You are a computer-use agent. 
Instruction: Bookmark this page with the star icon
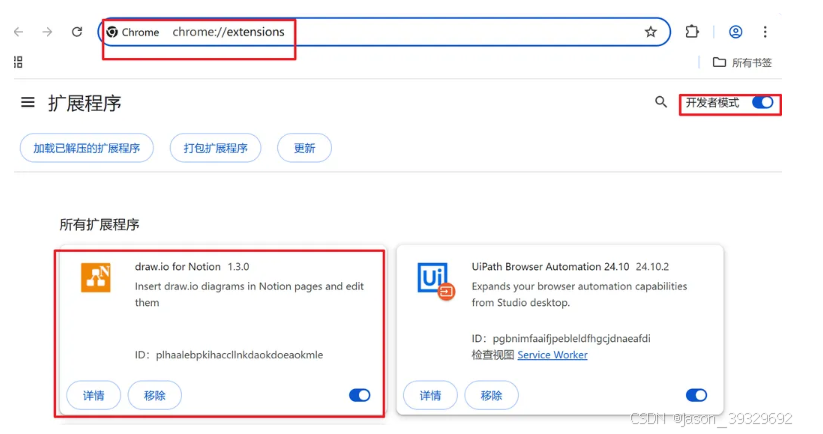pyautogui.click(x=651, y=32)
